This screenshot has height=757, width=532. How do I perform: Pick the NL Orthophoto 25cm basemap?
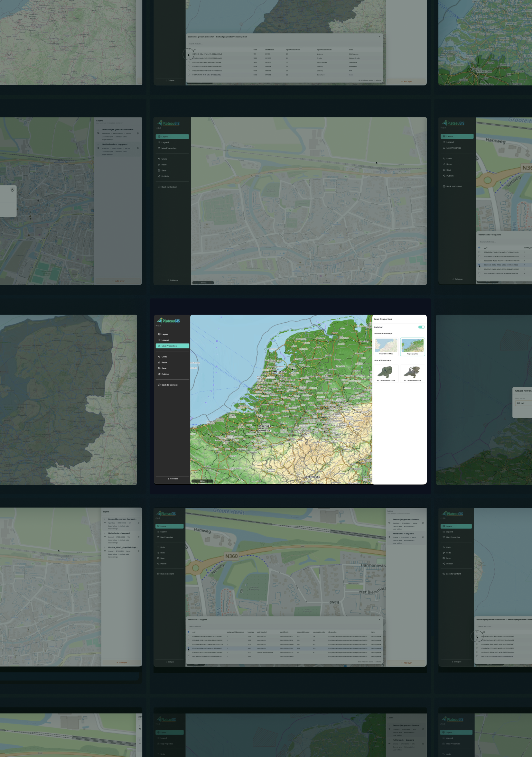(x=386, y=373)
